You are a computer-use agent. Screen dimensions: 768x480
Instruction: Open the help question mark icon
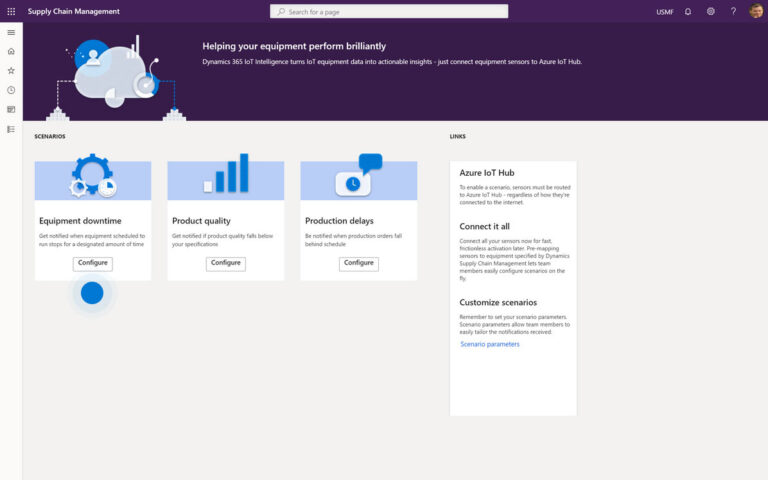point(733,11)
